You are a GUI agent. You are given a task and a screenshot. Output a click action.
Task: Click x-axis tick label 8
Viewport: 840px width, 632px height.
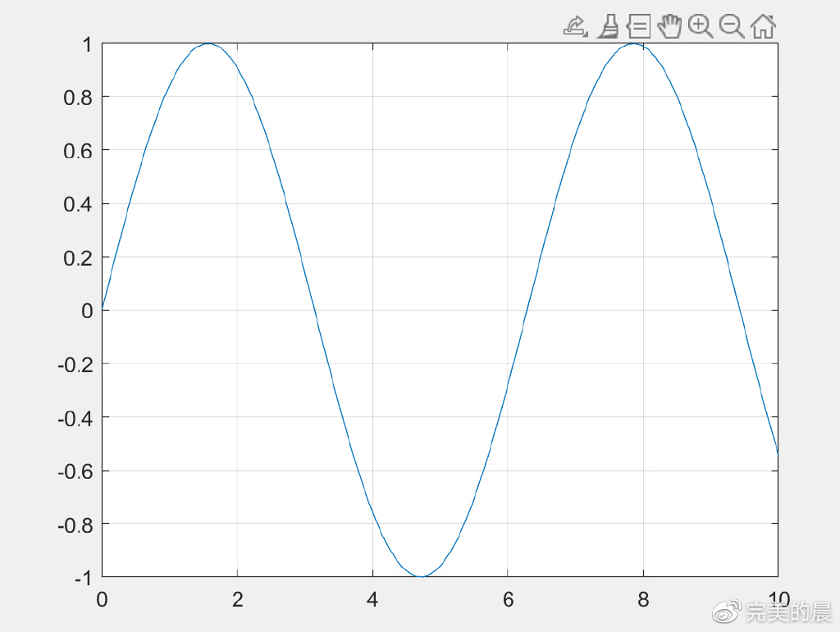(x=643, y=599)
